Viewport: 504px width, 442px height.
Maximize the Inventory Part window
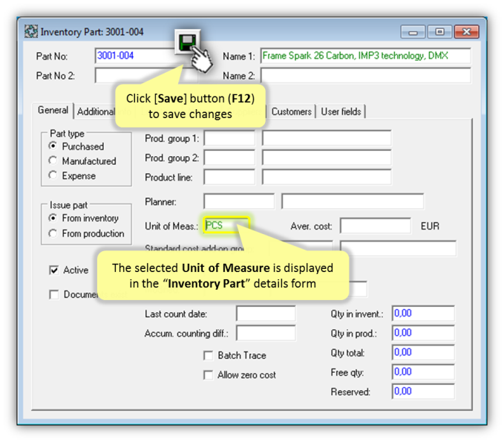point(440,32)
